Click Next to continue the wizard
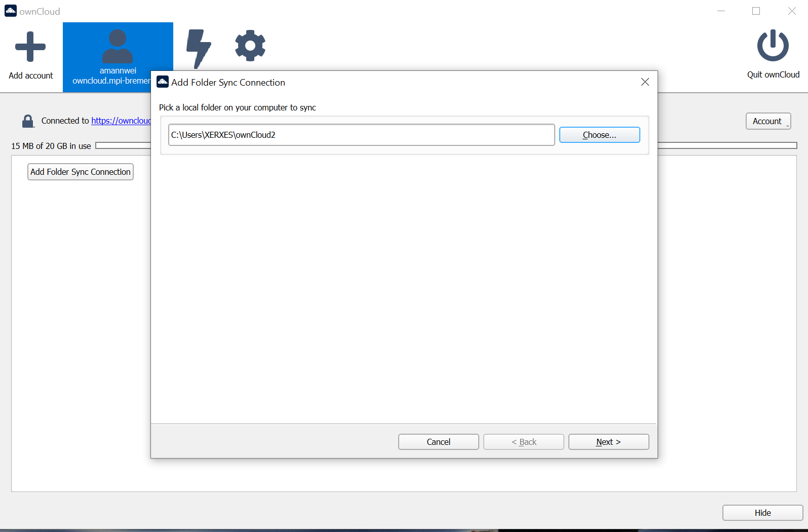 pyautogui.click(x=608, y=442)
